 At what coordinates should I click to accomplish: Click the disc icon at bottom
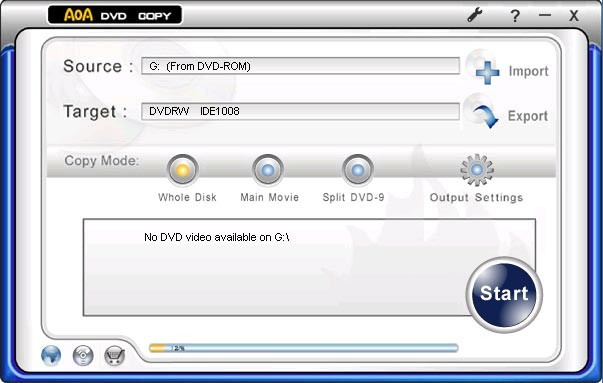pyautogui.click(x=83, y=355)
